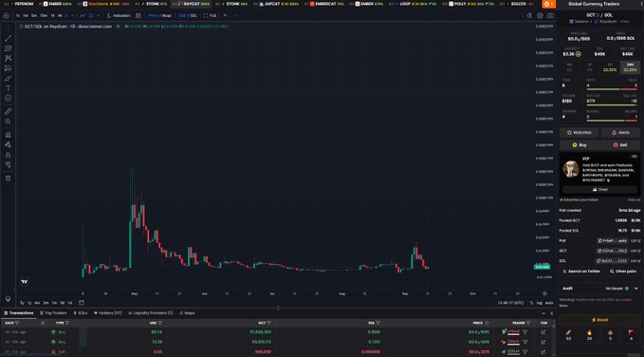Click Search on Twitter link
The image size is (644, 357).
(580, 272)
